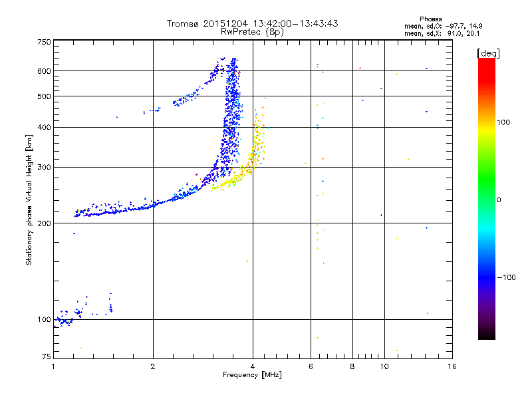This screenshot has height=399, width=532.
Task: Click the frequency-axis tick label "16"
Action: coord(452,366)
